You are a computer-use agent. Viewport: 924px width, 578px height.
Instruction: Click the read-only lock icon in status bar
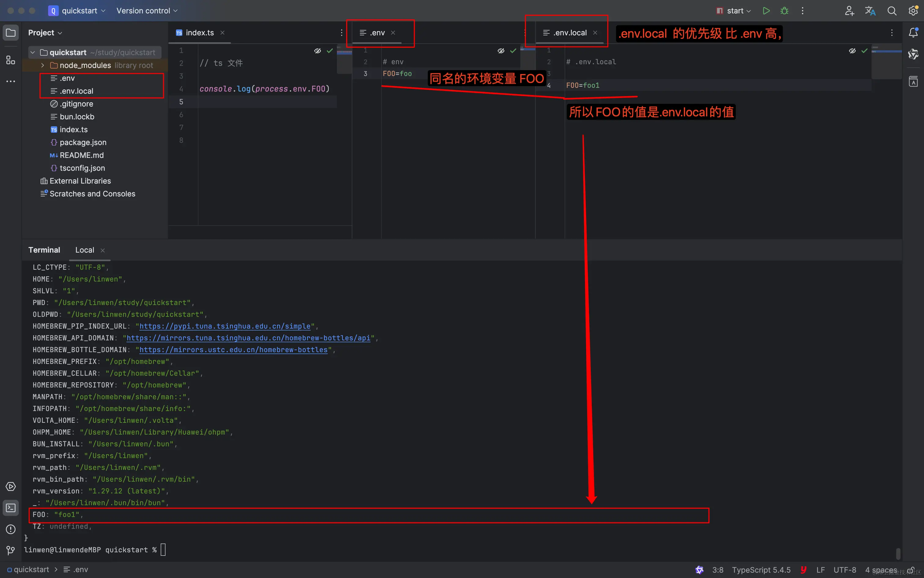(911, 569)
